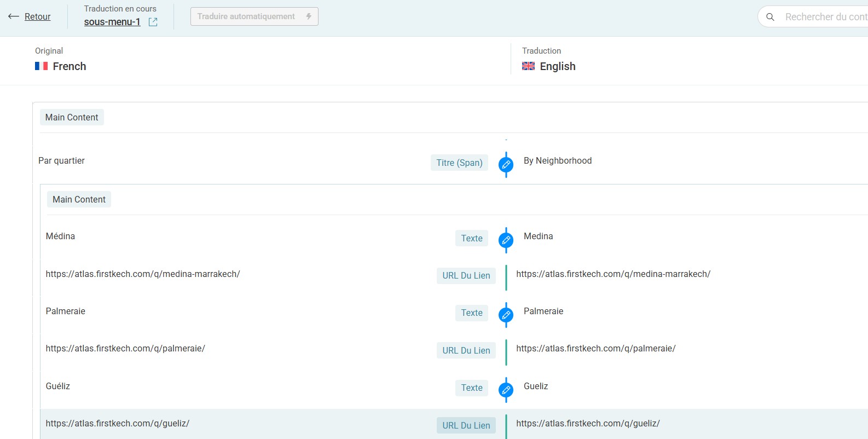Edit the By Neighborhood translation text
The image size is (868, 439).
coord(557,160)
